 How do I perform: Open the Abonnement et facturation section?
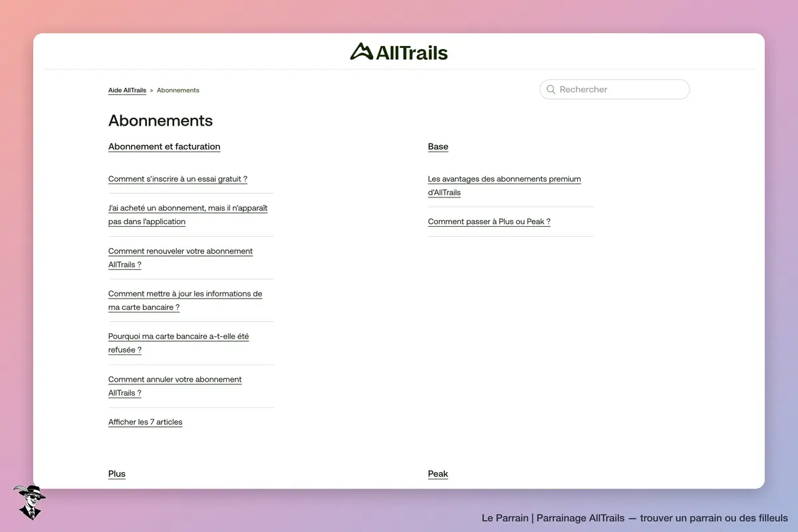pyautogui.click(x=164, y=147)
